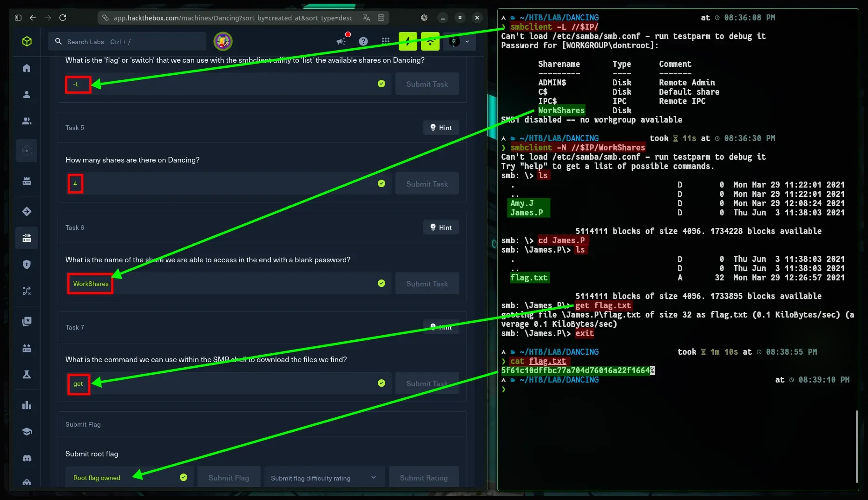868x500 pixels.
Task: Open the route path sidebar icon
Action: (x=27, y=291)
